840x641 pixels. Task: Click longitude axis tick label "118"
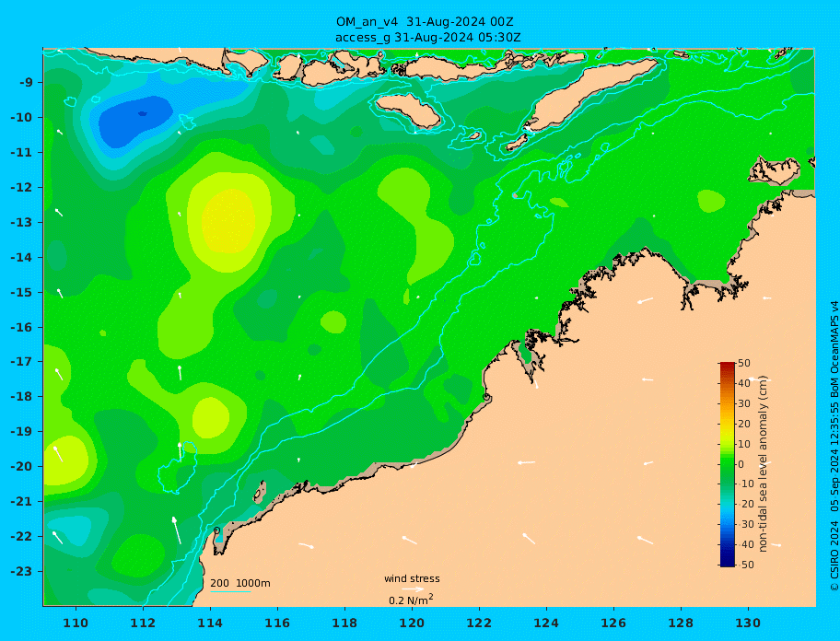(x=344, y=624)
